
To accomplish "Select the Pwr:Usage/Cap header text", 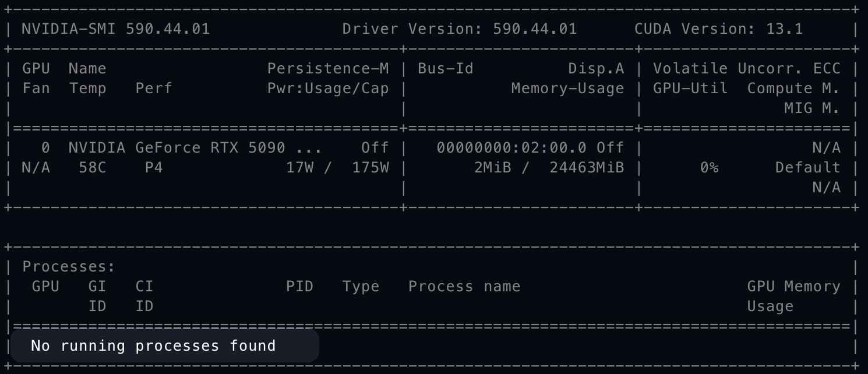I will tap(328, 88).
